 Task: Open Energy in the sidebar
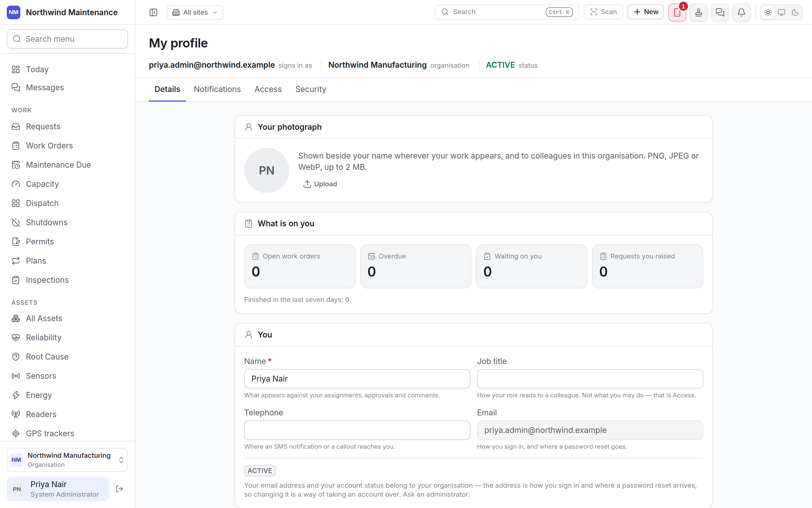click(67, 395)
